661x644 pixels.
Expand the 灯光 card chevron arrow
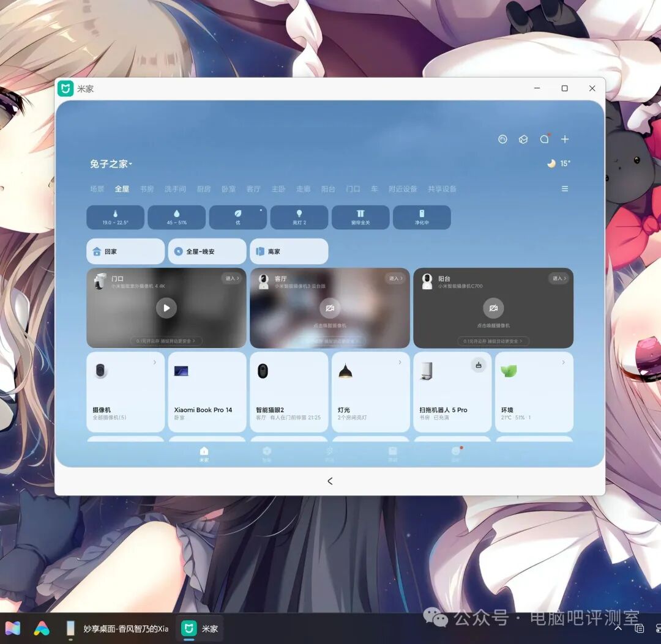tap(400, 363)
